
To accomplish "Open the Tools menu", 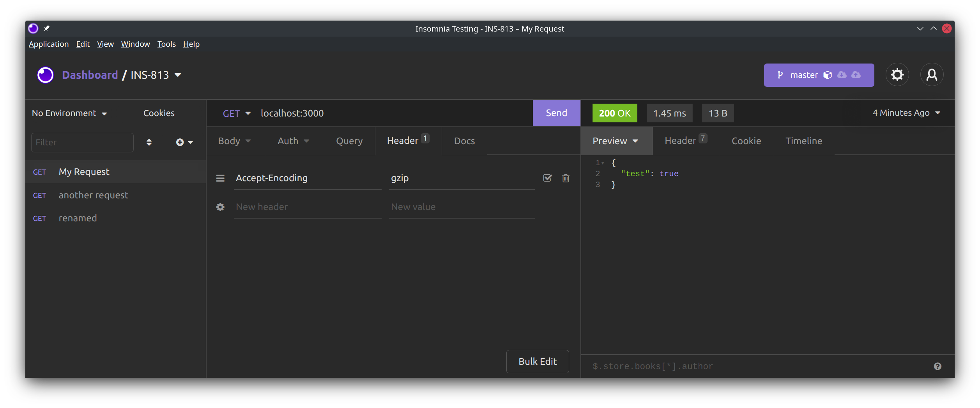I will click(x=166, y=44).
